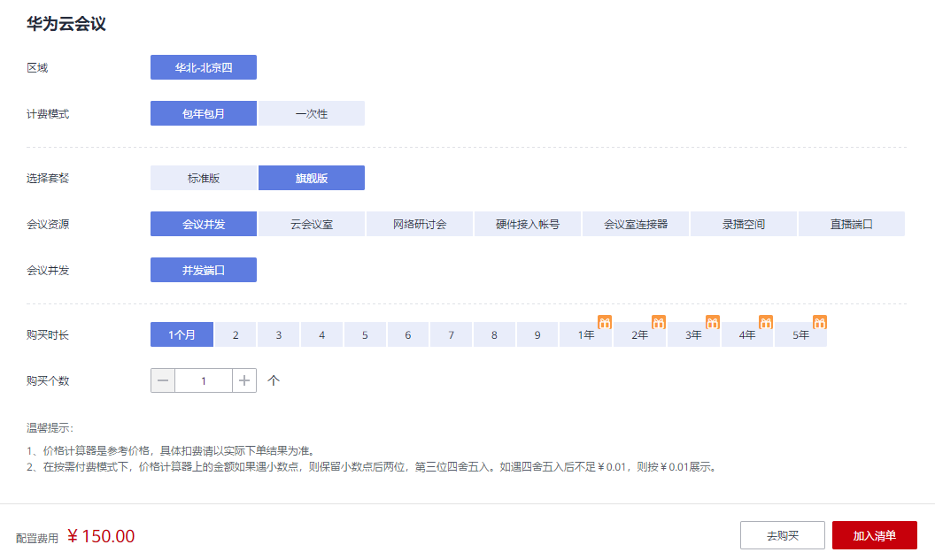Choose 包年包月 billing mode
The width and height of the screenshot is (935, 560).
tap(204, 113)
